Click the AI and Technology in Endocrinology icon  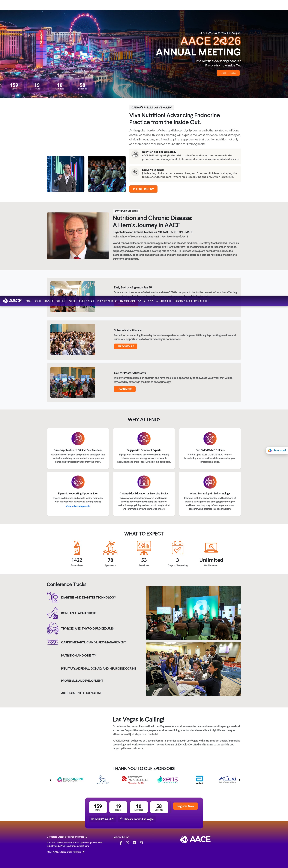[210, 482]
